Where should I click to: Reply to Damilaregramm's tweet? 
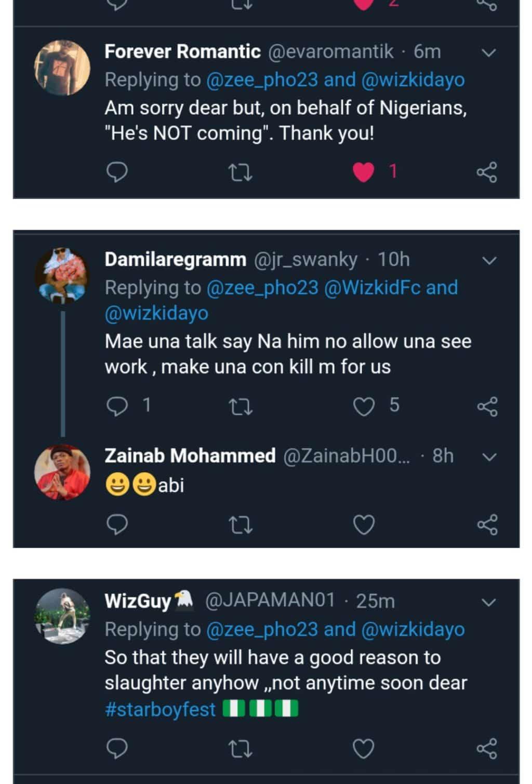[x=117, y=406]
